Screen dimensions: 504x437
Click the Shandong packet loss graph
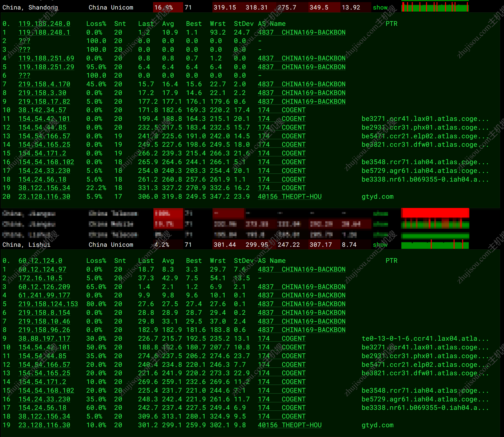pyautogui.click(x=435, y=7)
